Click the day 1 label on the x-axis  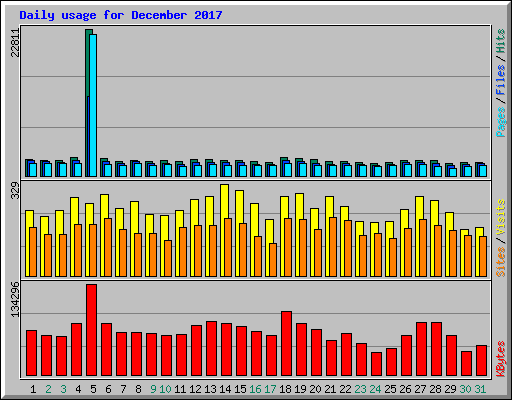pyautogui.click(x=33, y=389)
